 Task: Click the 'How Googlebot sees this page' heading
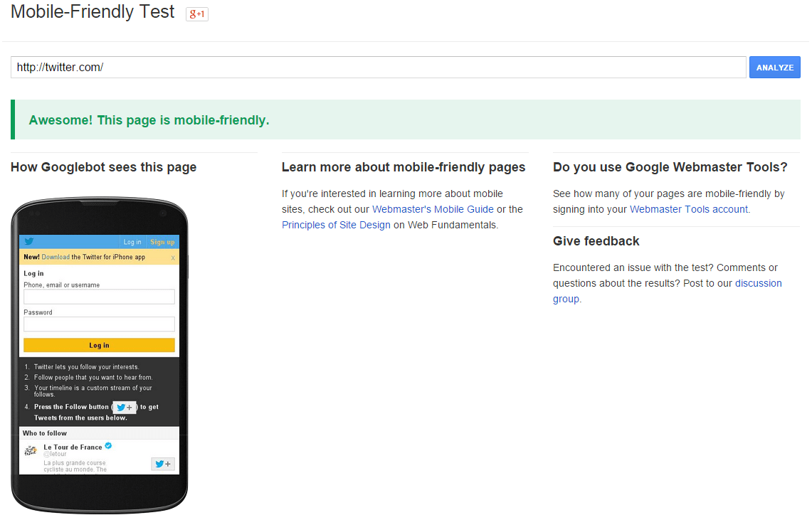pyautogui.click(x=104, y=167)
